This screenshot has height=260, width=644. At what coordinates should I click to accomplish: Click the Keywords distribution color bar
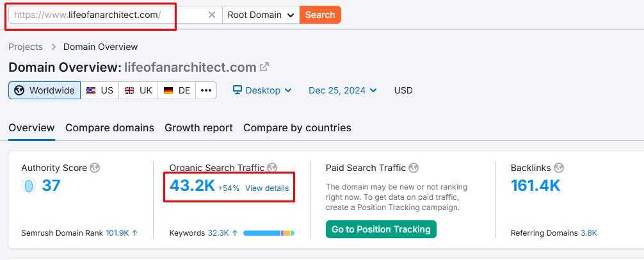(x=269, y=233)
